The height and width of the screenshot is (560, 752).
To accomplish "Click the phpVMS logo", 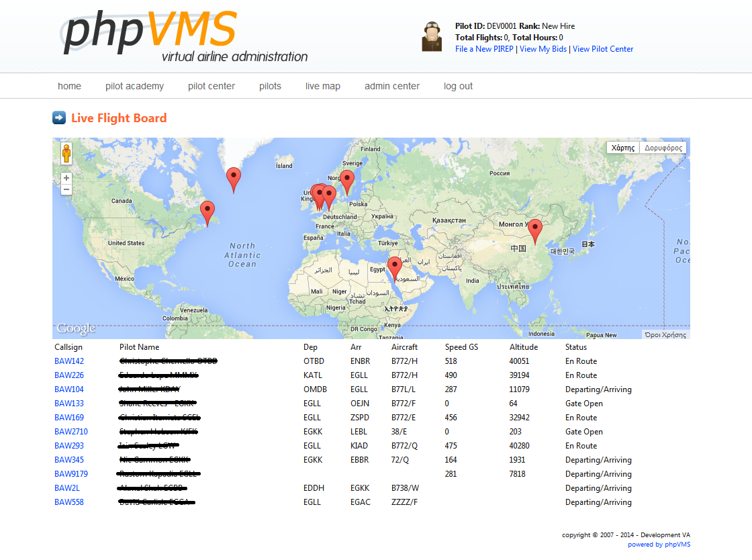I will coord(185,36).
